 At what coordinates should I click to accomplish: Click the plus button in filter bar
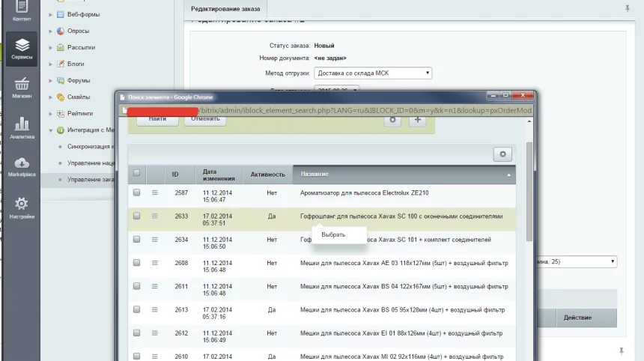417,119
